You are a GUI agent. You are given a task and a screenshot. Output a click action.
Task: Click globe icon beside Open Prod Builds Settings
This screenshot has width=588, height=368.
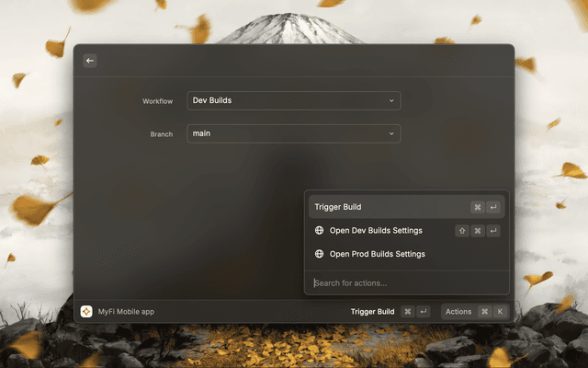319,254
